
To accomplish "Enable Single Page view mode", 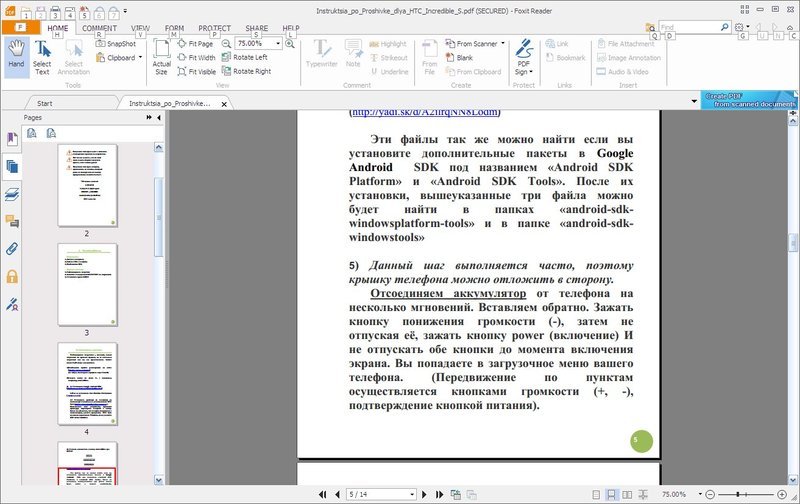I will pos(596,494).
